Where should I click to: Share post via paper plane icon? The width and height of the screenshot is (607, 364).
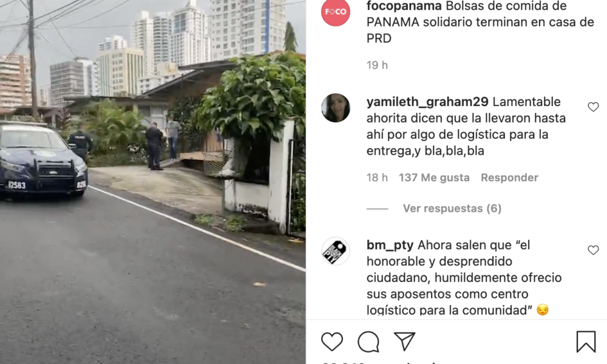pos(404,341)
